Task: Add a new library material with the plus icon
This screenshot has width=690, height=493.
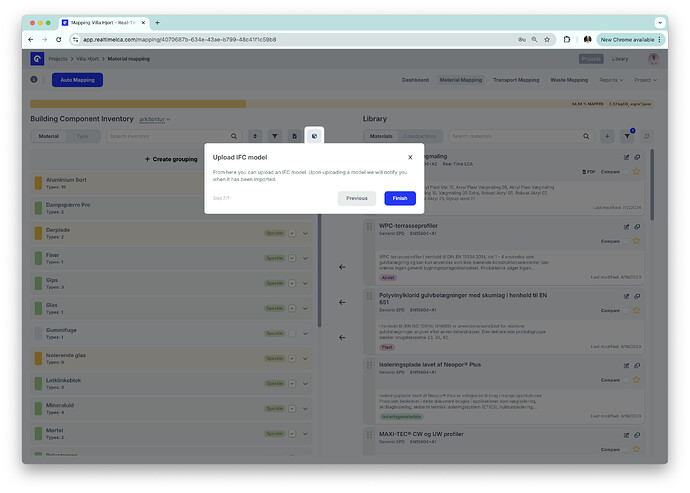Action: click(x=607, y=136)
